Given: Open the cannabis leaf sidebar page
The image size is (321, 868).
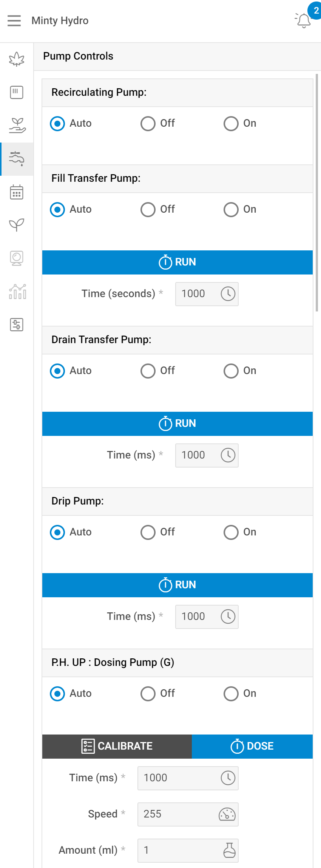Looking at the screenshot, I should click(x=17, y=59).
